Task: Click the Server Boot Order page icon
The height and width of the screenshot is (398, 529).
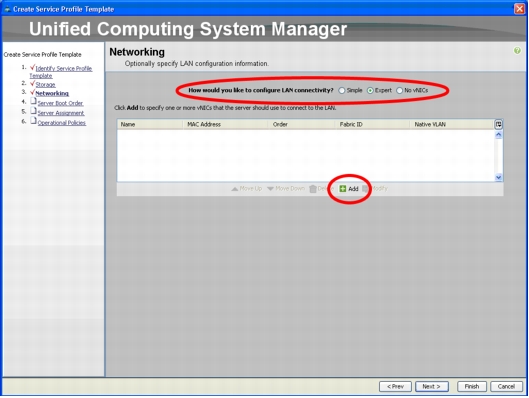Action: [33, 101]
